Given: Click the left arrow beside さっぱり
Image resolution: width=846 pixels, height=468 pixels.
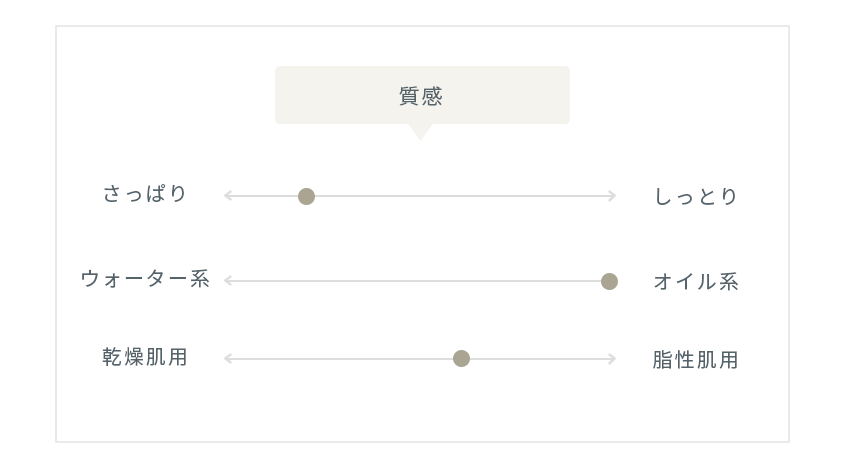Looking at the screenshot, I should coord(228,196).
